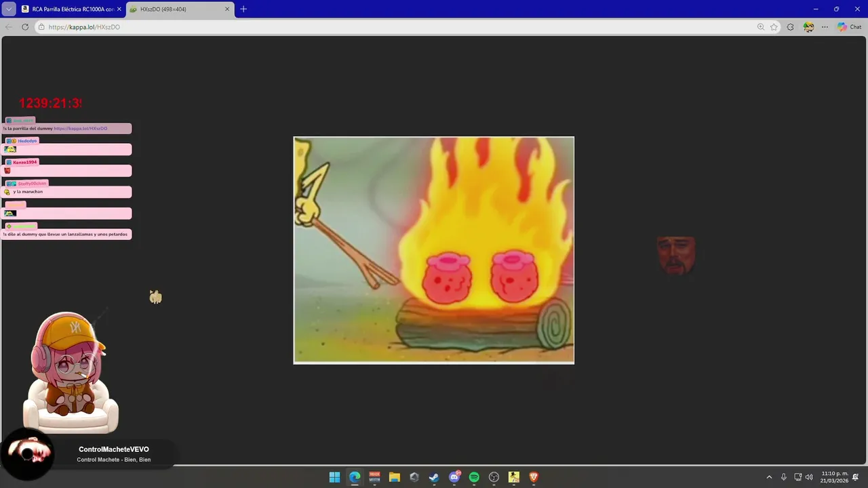Open the gray hexagon app in taskbar
The height and width of the screenshot is (488, 868).
click(414, 477)
